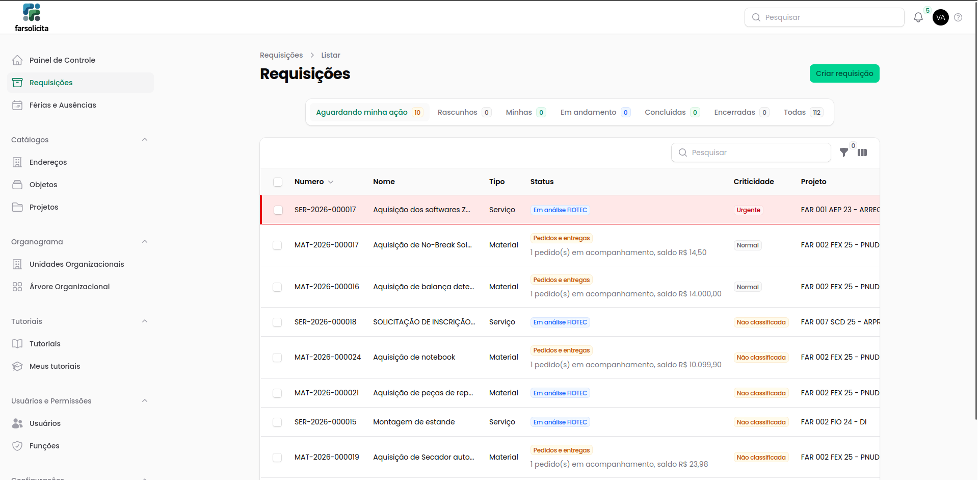980x480 pixels.
Task: Click the Urgente criticality badge
Action: 748,210
